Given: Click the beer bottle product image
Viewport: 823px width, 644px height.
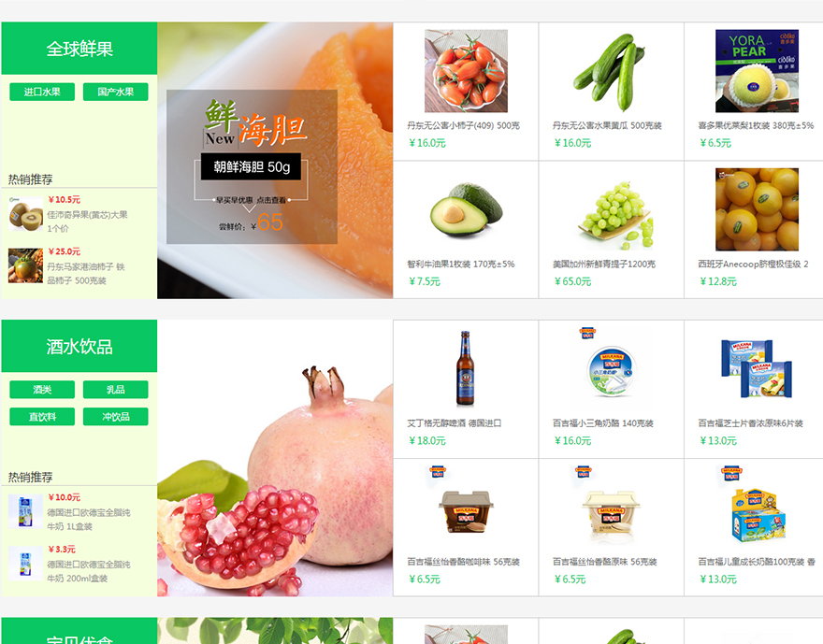Looking at the screenshot, I should [x=466, y=368].
